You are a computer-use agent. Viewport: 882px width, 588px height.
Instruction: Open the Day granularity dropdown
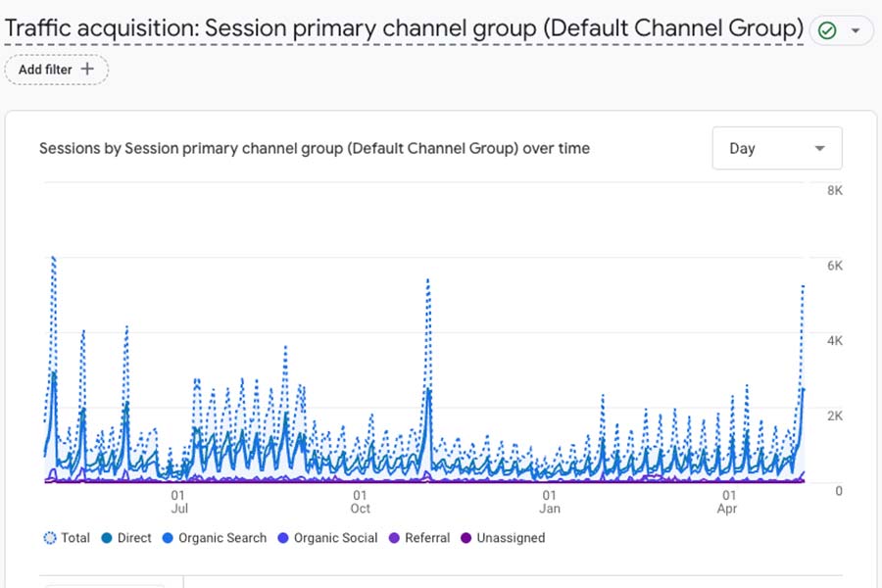coord(777,148)
